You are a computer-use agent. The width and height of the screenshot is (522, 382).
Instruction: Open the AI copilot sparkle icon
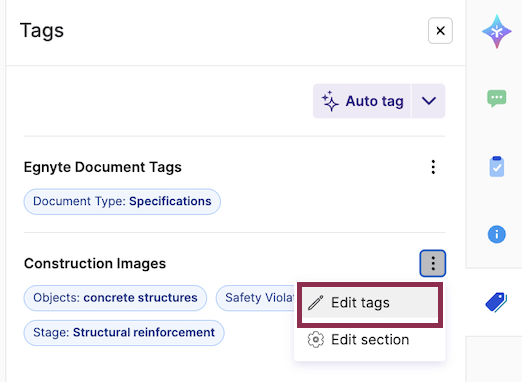tap(497, 31)
